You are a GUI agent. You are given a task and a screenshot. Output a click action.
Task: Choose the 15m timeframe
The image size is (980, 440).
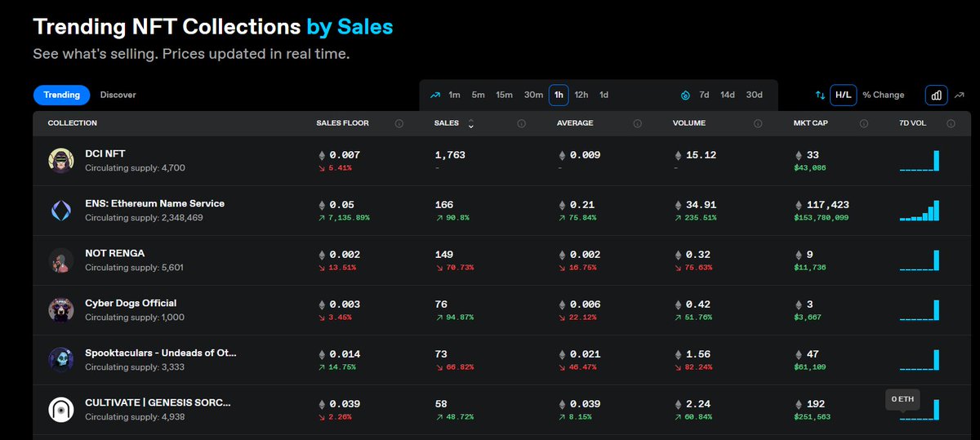tap(505, 95)
